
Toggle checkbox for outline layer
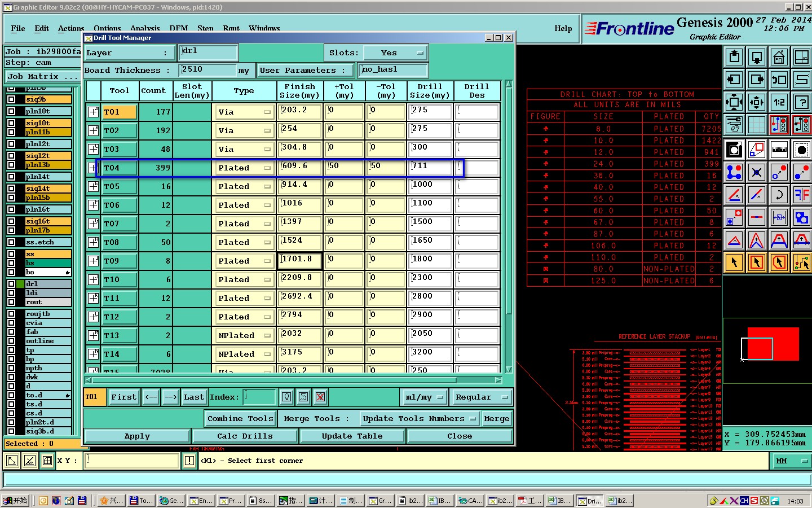(x=11, y=341)
